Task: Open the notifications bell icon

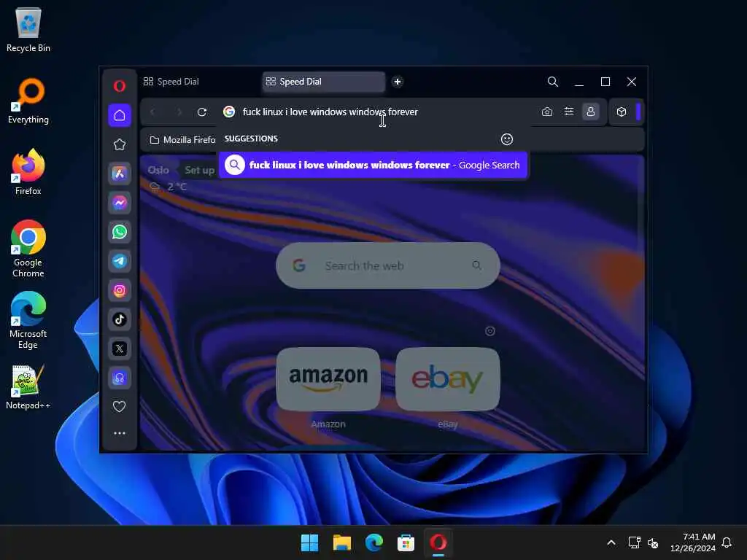Action: [x=727, y=542]
